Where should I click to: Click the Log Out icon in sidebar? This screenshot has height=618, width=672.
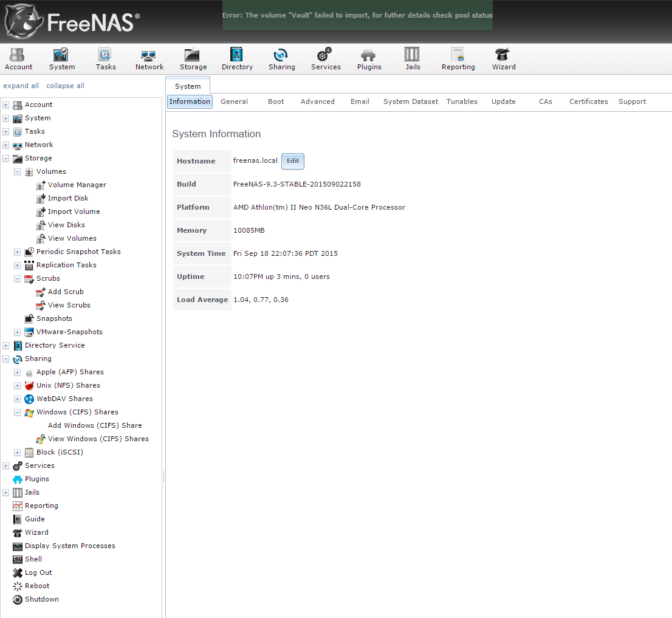pos(18,572)
